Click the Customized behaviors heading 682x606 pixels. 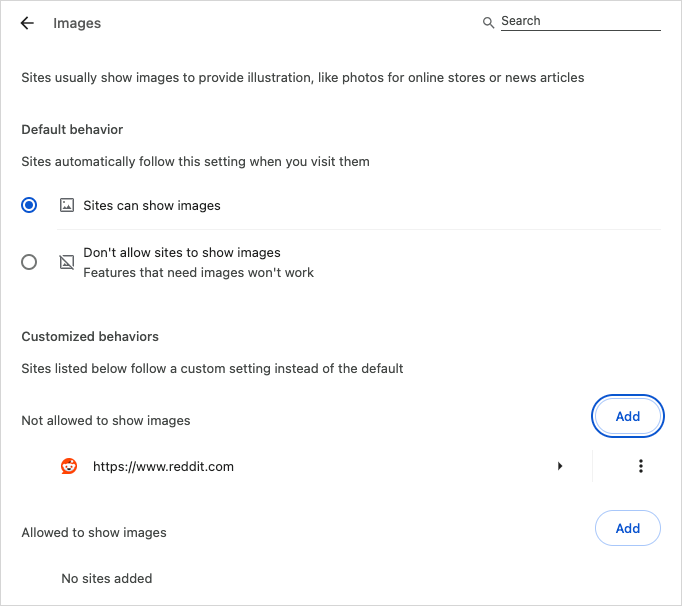[90, 336]
